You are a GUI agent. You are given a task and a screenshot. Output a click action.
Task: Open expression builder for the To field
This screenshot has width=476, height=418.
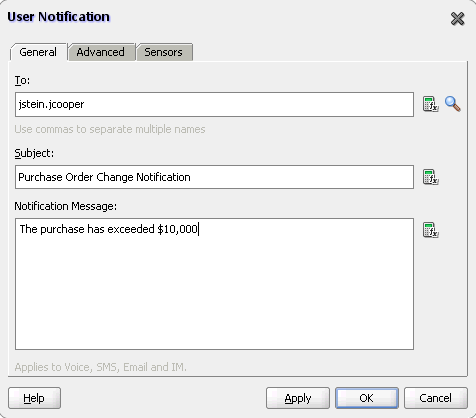point(430,104)
